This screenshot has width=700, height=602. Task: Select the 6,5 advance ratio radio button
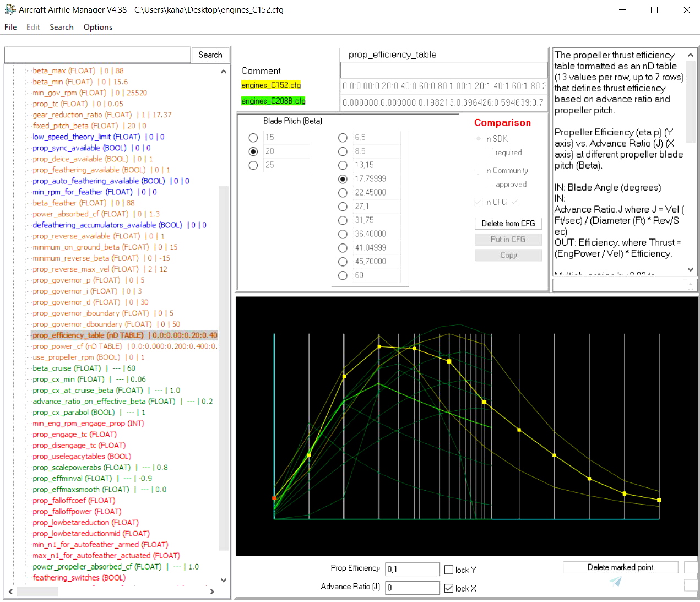[343, 137]
